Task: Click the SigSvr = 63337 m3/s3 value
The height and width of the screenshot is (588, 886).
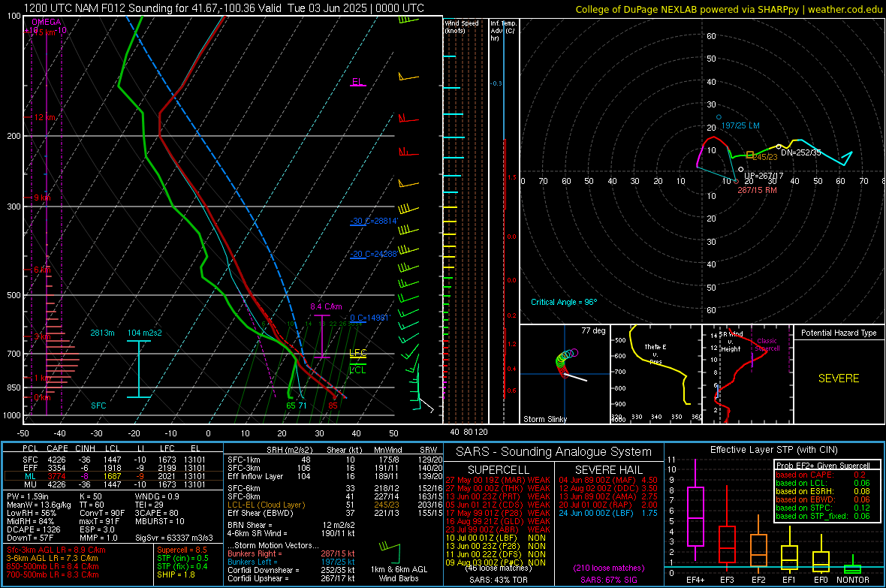Action: pyautogui.click(x=174, y=538)
